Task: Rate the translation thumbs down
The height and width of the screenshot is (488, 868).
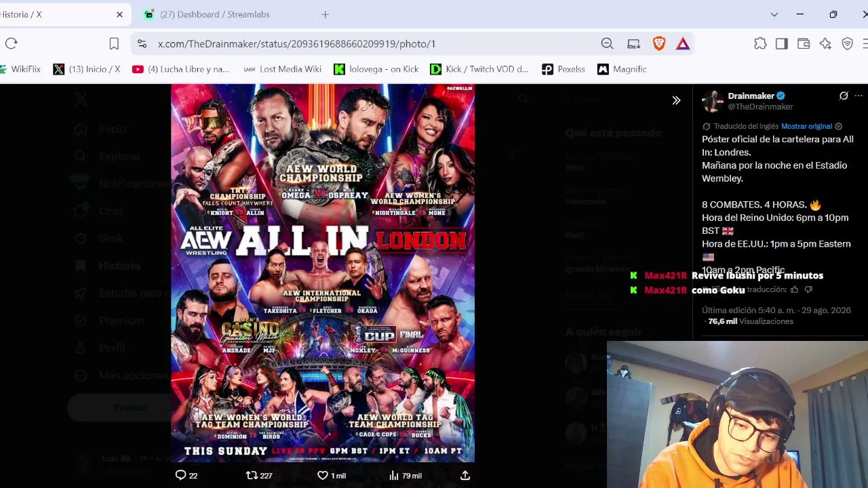Action: [808, 289]
